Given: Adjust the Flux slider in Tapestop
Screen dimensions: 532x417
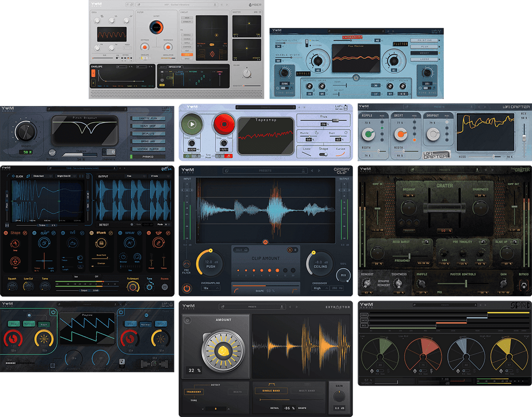Looking at the screenshot, I should (x=324, y=120).
